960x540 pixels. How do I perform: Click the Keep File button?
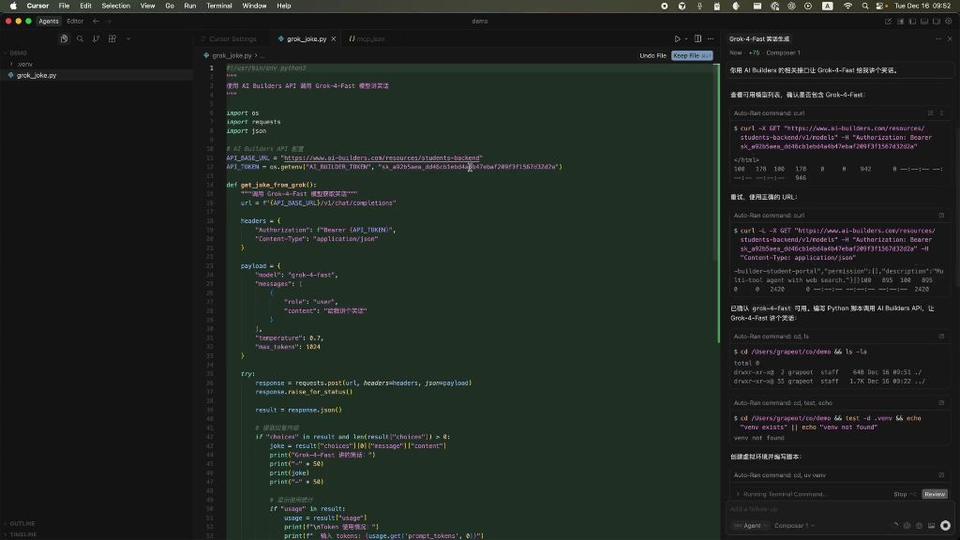pos(692,55)
